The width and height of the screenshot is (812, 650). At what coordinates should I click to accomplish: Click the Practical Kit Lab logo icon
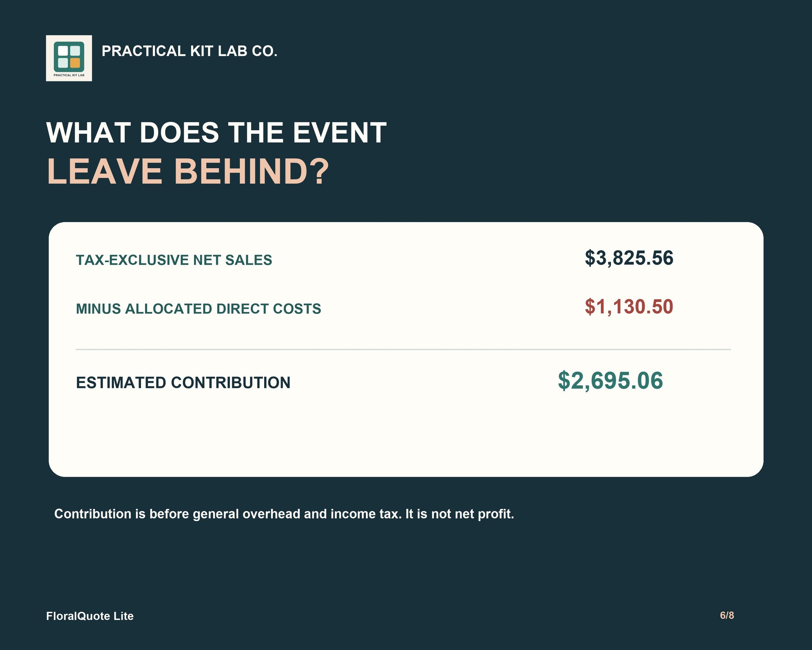tap(69, 58)
